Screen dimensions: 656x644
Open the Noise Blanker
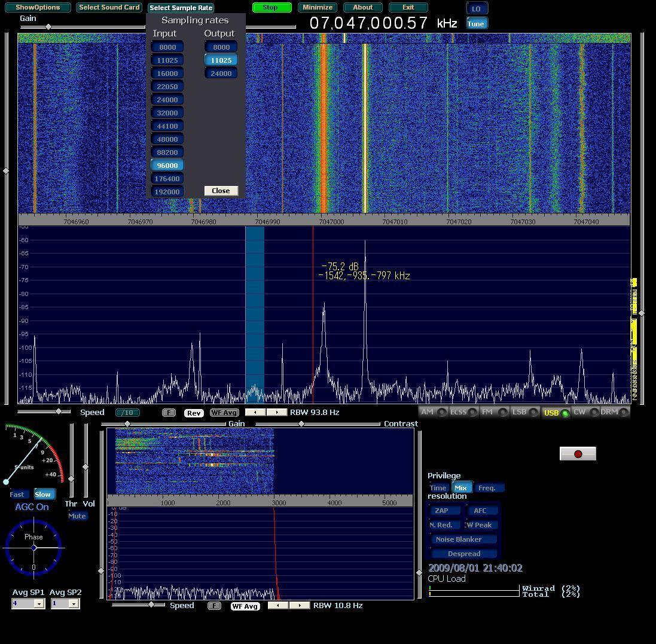click(463, 539)
